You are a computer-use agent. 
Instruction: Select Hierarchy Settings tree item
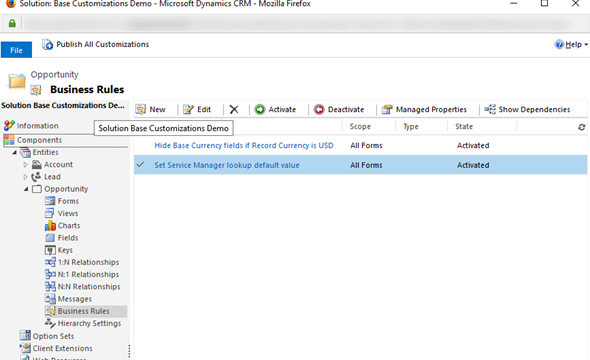click(x=89, y=323)
